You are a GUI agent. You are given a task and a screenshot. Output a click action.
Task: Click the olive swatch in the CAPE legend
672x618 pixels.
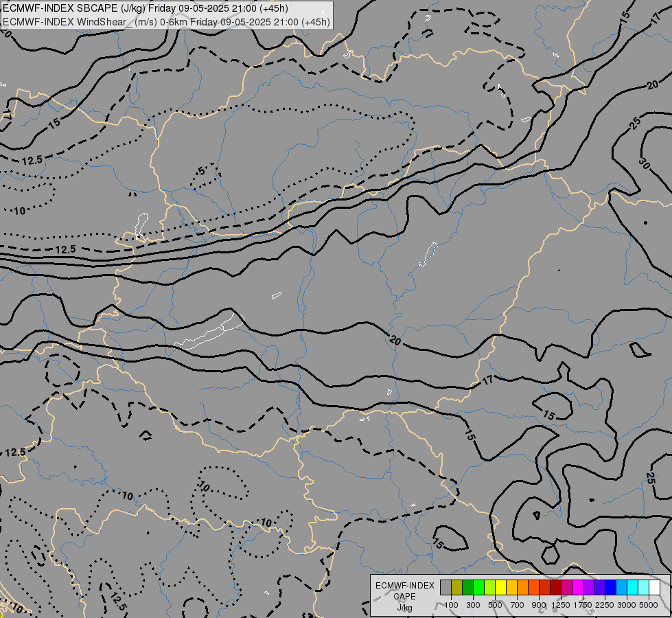tap(456, 588)
